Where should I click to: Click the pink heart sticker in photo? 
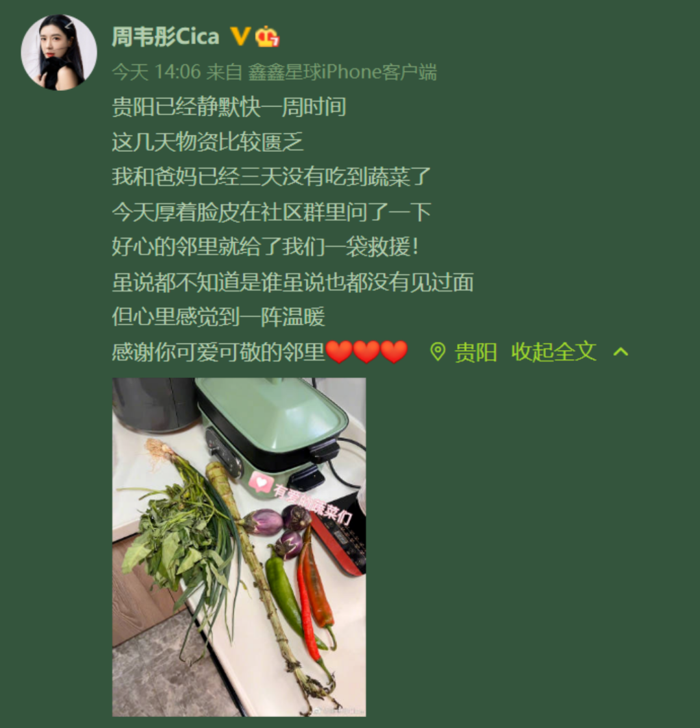coord(261,482)
